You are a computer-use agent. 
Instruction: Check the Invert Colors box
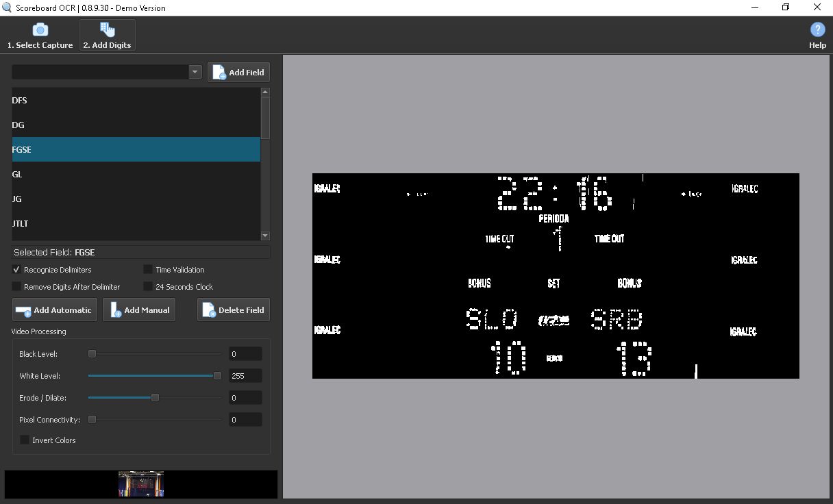pos(25,440)
